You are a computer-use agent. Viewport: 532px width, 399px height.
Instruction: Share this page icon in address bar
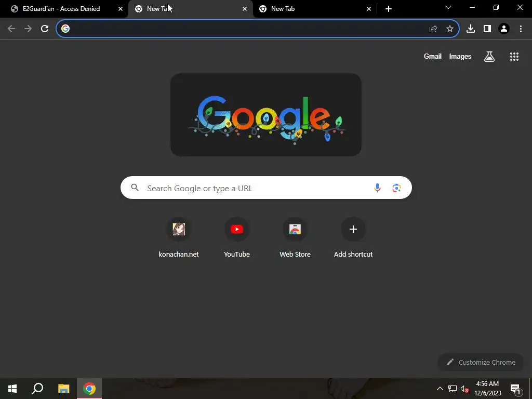click(x=433, y=29)
